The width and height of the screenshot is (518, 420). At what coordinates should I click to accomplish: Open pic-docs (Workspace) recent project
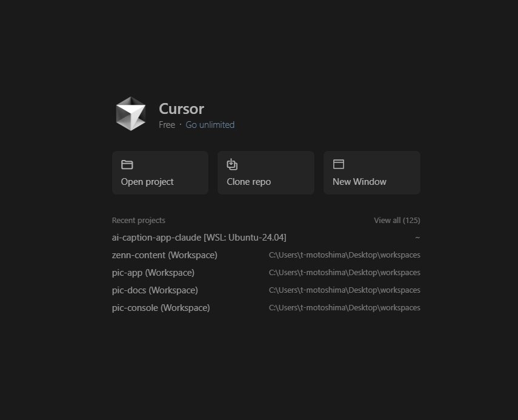[x=155, y=290]
